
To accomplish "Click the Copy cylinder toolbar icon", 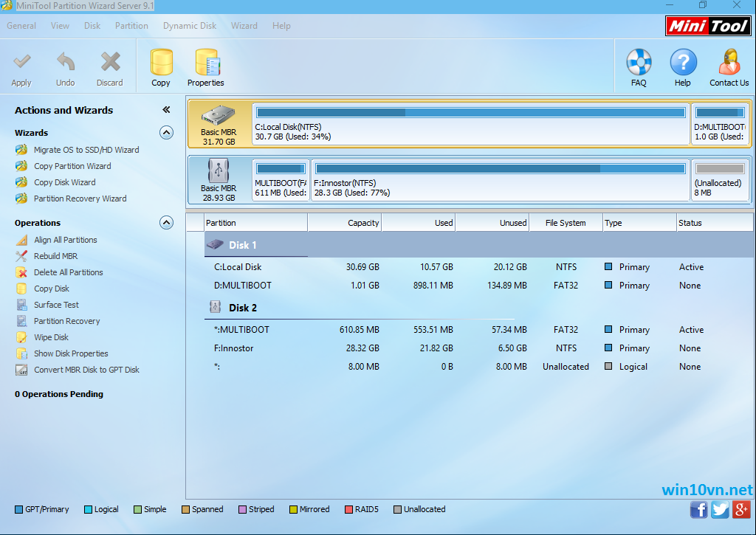I will (162, 62).
